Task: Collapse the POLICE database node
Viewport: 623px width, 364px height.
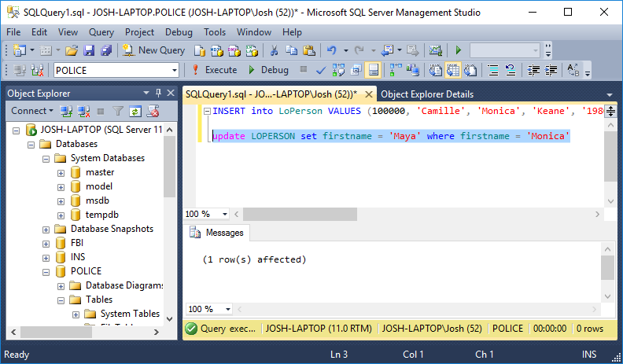Action: pyautogui.click(x=46, y=272)
